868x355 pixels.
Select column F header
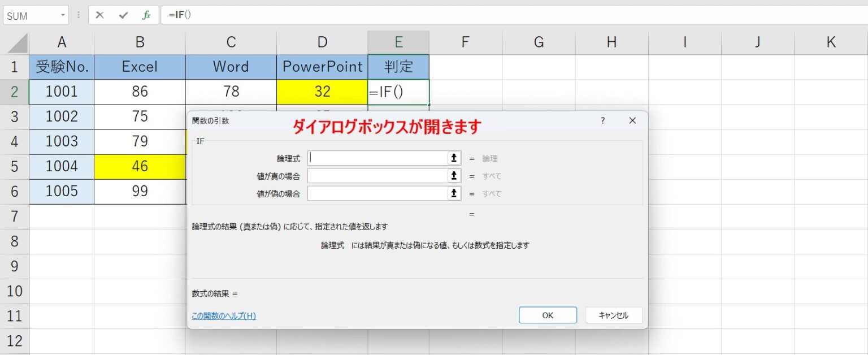[x=465, y=42]
